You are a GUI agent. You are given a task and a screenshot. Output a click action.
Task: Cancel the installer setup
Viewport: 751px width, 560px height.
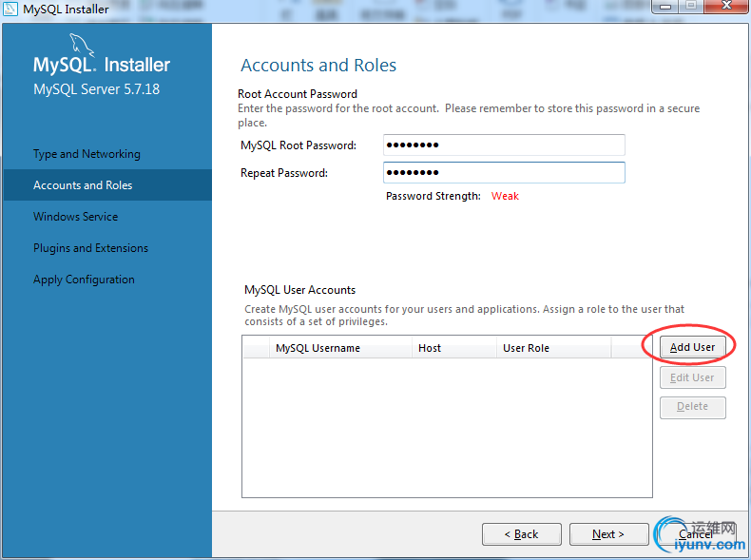click(x=696, y=534)
